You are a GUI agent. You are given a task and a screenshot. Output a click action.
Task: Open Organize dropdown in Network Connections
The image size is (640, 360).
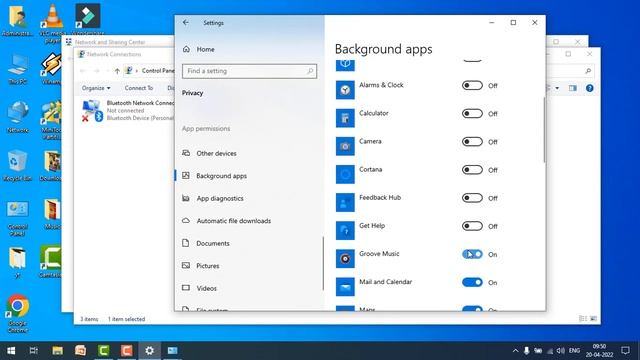(96, 88)
